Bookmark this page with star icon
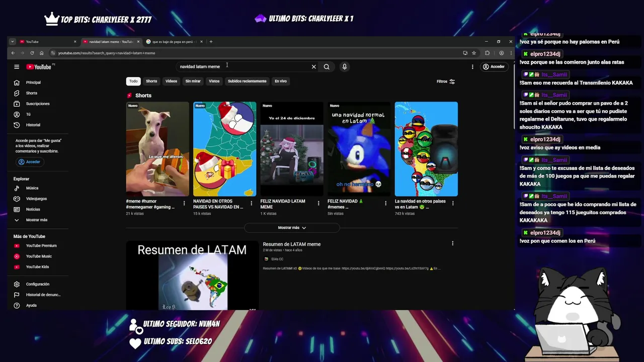This screenshot has width=644, height=362. 474,53
